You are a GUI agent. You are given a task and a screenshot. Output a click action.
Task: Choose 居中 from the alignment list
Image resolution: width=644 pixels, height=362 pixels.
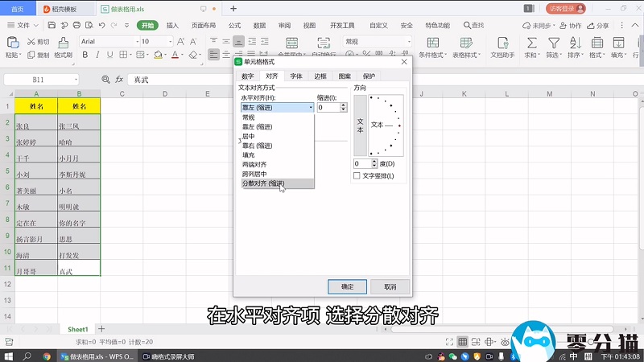pos(249,136)
